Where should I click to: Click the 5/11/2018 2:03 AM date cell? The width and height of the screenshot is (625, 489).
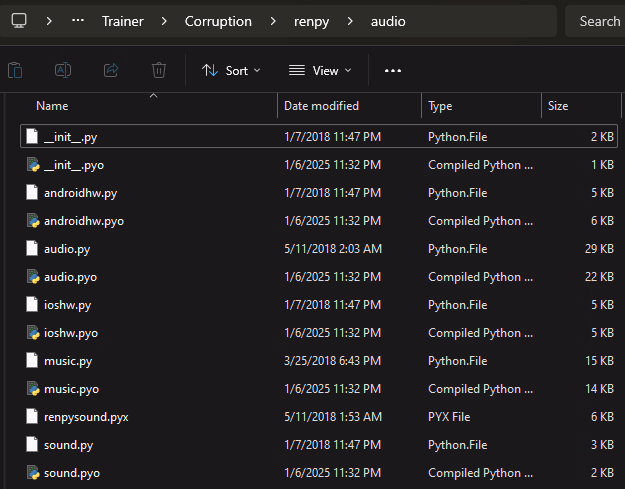[x=333, y=249]
